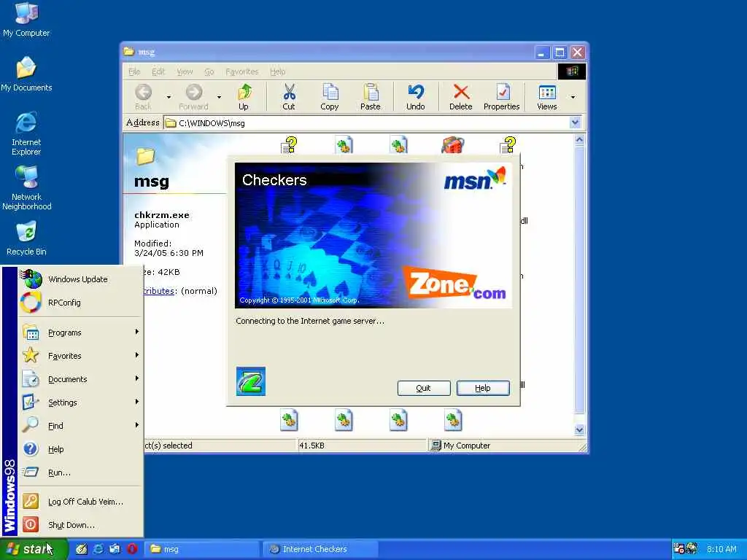Click the grayed-out Back toolbar button
Screen dimensions: 747x560
tap(144, 97)
